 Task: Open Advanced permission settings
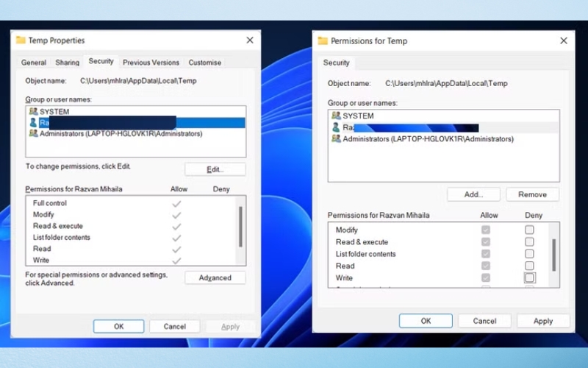tap(215, 277)
